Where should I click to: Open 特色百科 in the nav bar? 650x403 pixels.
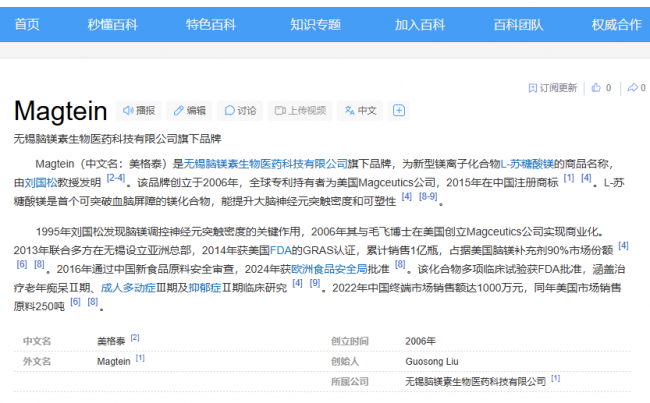(x=211, y=24)
